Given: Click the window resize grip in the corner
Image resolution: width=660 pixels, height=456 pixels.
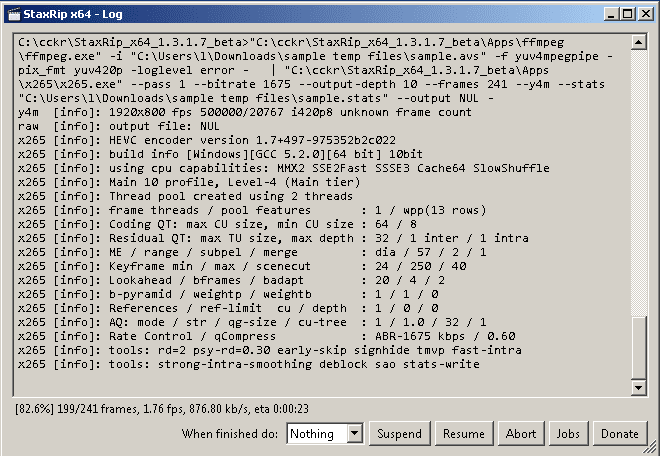Looking at the screenshot, I should pyautogui.click(x=652, y=447).
